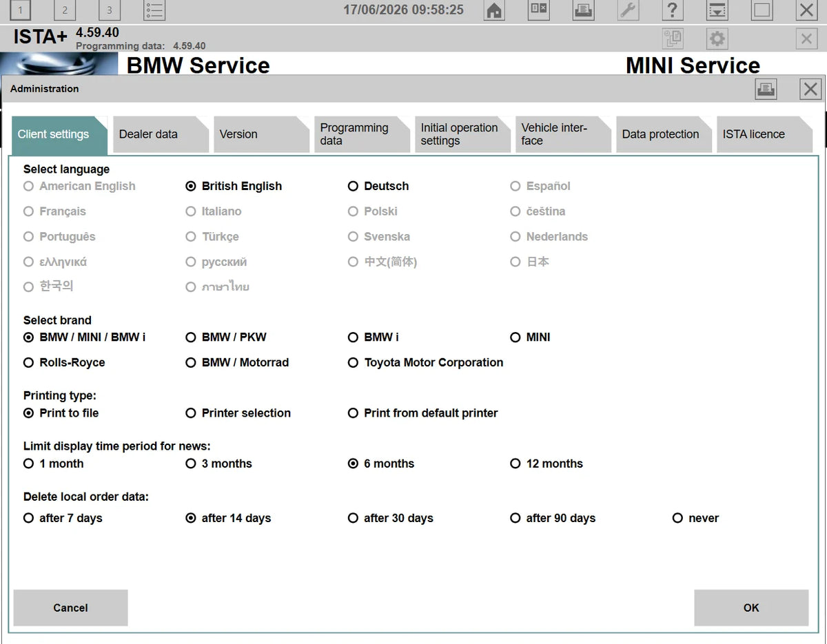
Task: Delete local order data after 30 days
Action: 391,518
